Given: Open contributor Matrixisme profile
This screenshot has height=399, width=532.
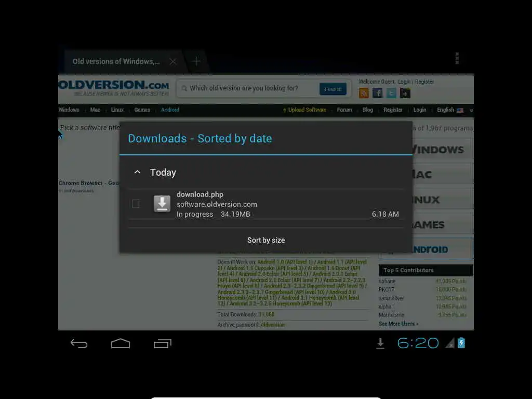Looking at the screenshot, I should coord(392,315).
